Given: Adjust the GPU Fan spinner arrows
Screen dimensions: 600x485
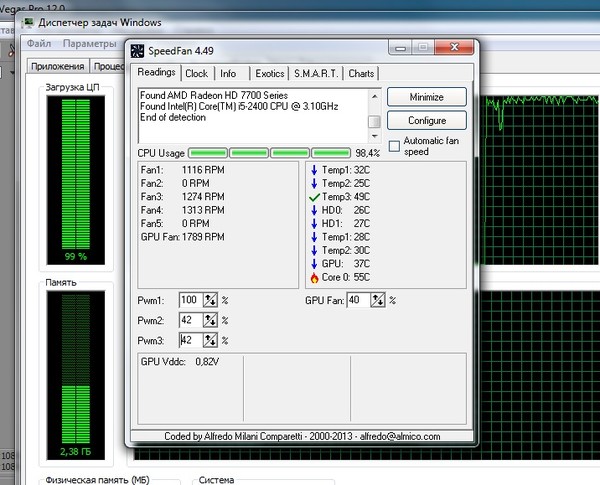Looking at the screenshot, I should 379,300.
